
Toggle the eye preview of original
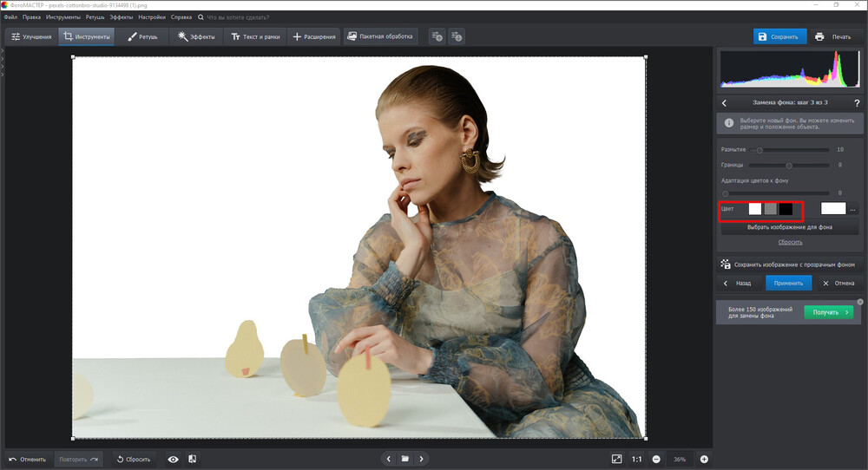pyautogui.click(x=173, y=459)
